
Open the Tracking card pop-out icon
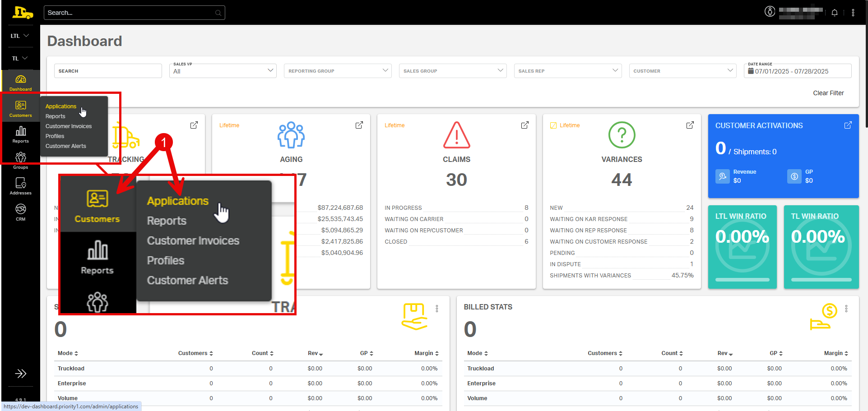(x=194, y=125)
